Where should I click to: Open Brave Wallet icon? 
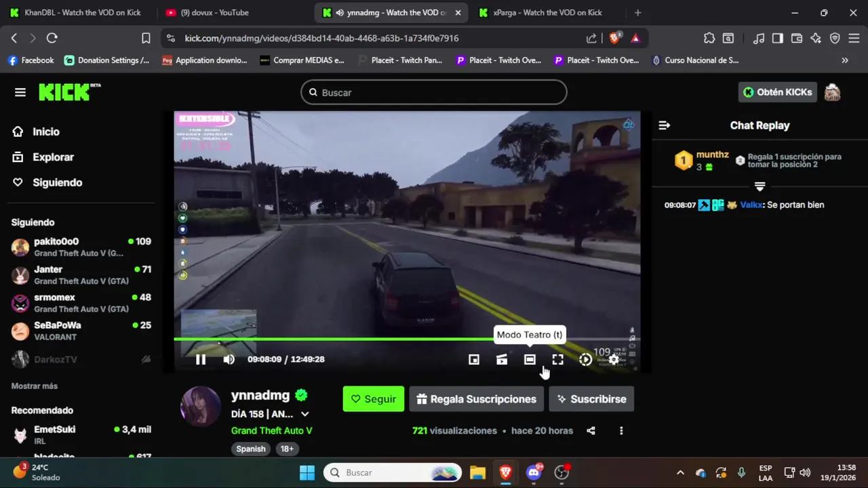tap(797, 39)
